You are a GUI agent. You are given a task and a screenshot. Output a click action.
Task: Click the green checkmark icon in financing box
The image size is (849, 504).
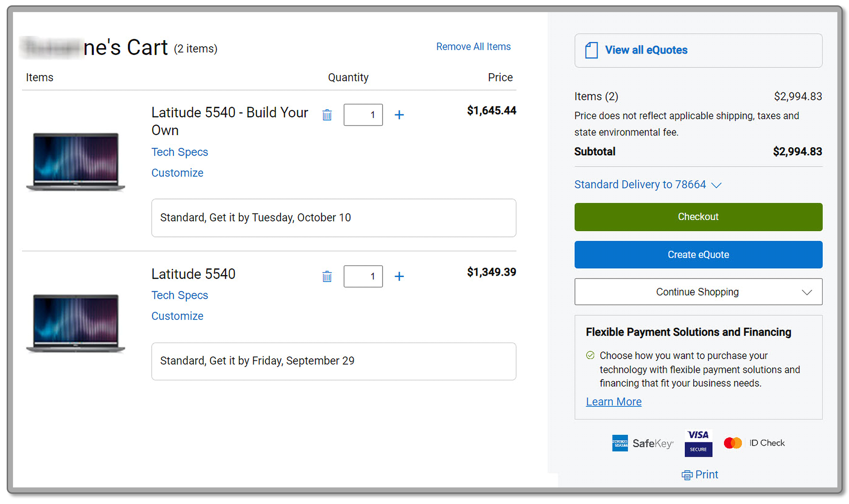coord(590,355)
